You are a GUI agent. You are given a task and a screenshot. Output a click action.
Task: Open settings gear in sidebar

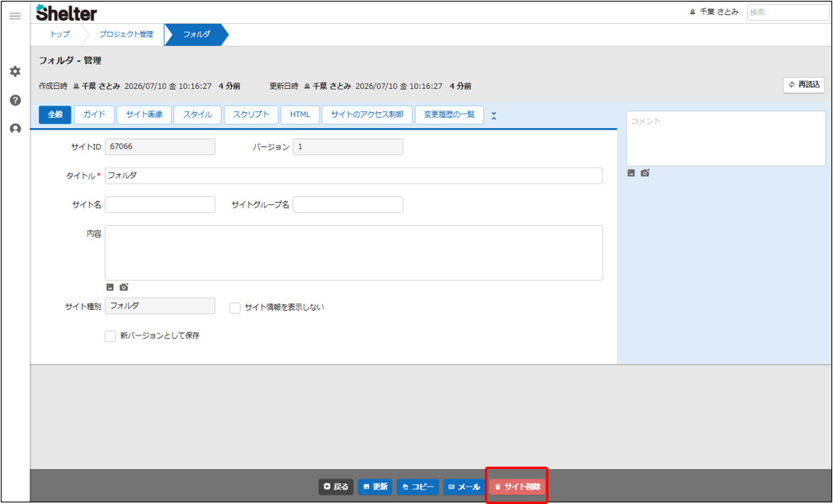15,72
